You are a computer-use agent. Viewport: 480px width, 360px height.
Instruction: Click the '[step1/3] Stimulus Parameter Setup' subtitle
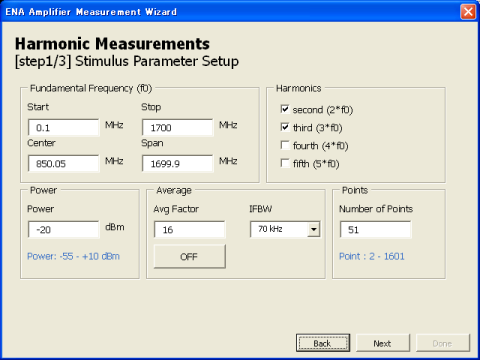127,62
